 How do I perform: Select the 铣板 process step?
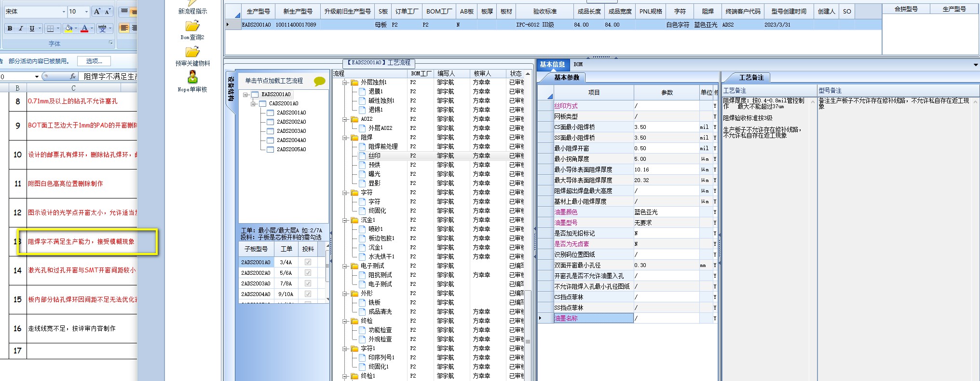point(374,303)
